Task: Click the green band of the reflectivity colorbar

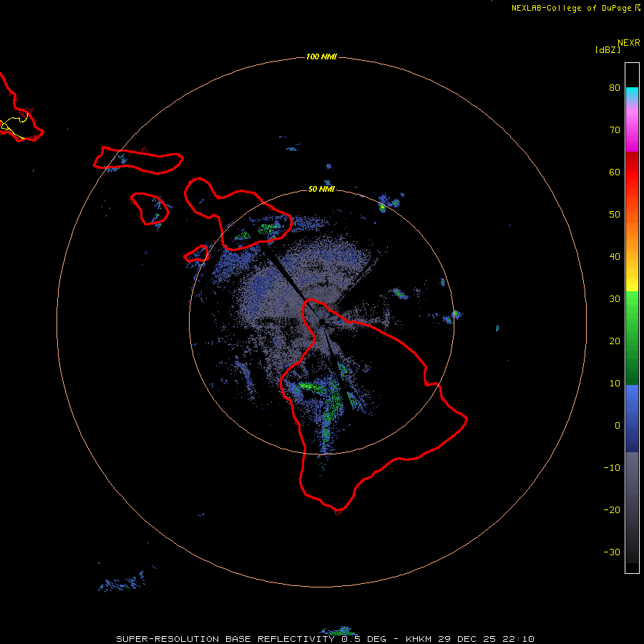Action: click(x=632, y=338)
